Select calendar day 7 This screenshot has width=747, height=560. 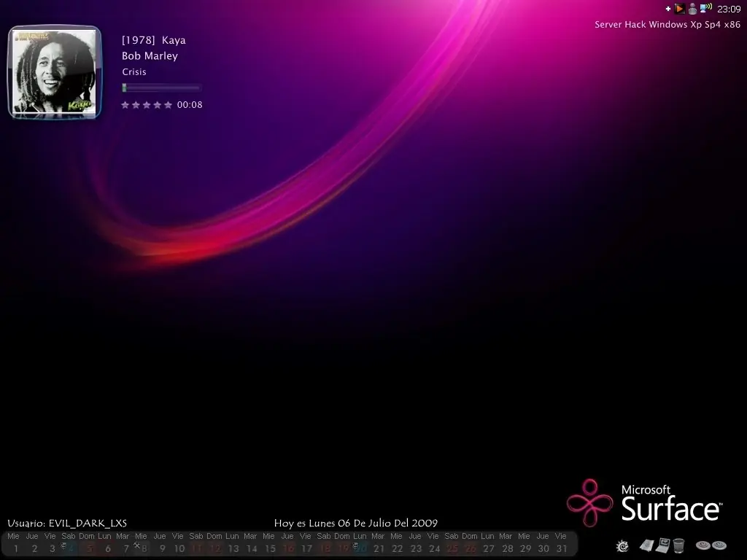coord(126,548)
